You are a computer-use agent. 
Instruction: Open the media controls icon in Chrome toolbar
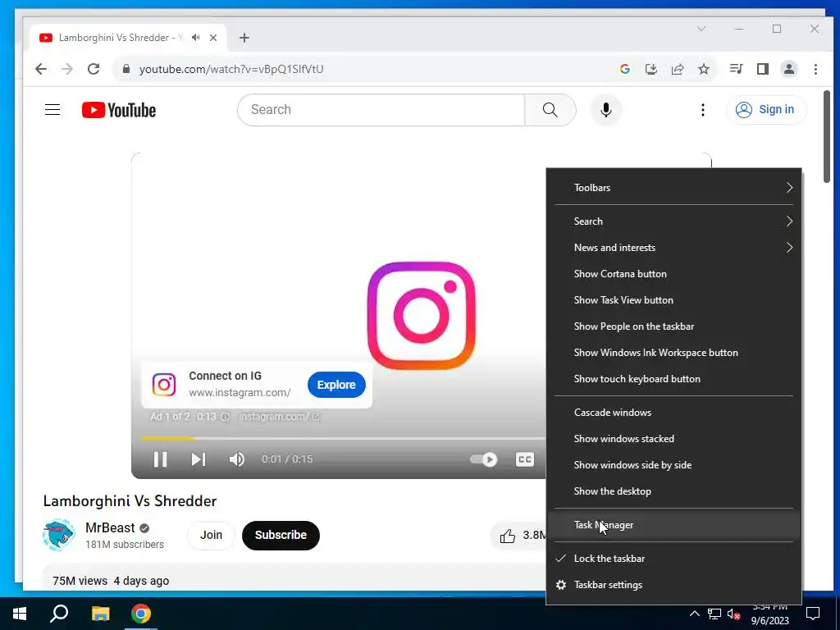tap(736, 69)
